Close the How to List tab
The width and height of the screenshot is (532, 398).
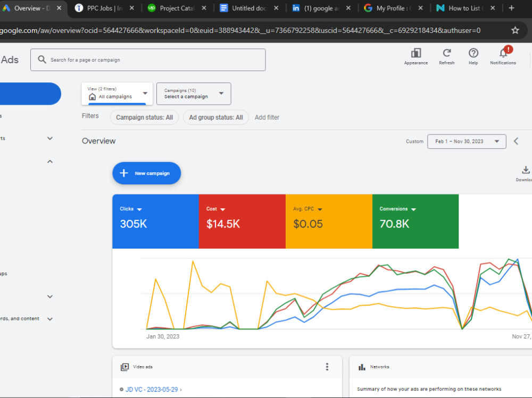coord(493,8)
